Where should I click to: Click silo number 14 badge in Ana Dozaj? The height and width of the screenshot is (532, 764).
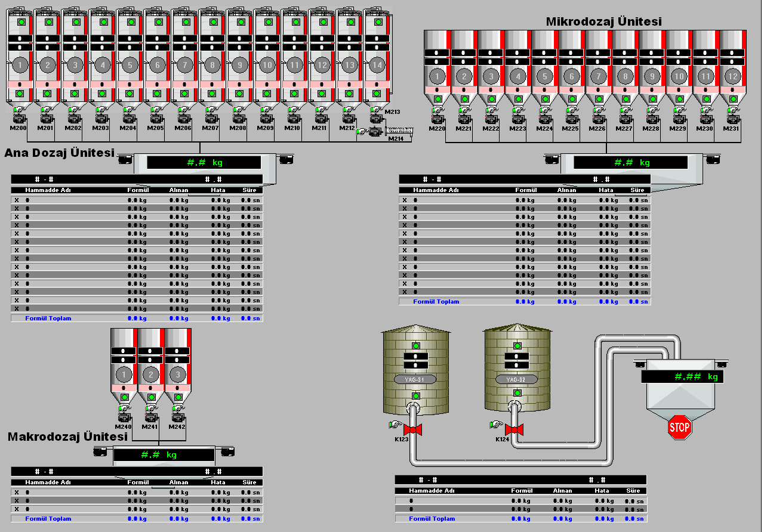point(377,64)
